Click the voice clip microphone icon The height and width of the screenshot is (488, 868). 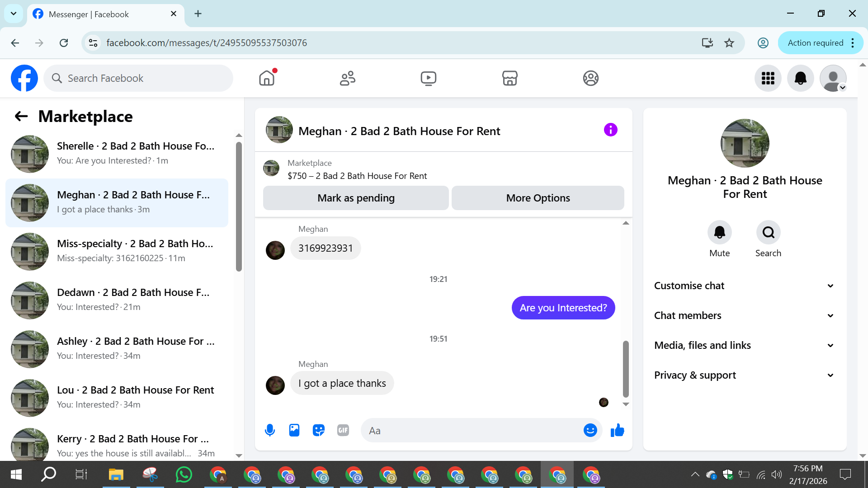[x=270, y=430]
